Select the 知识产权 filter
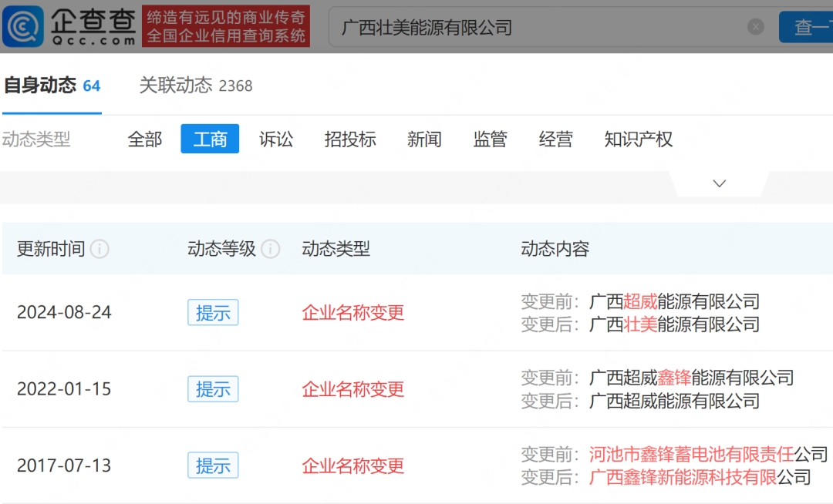 (639, 139)
